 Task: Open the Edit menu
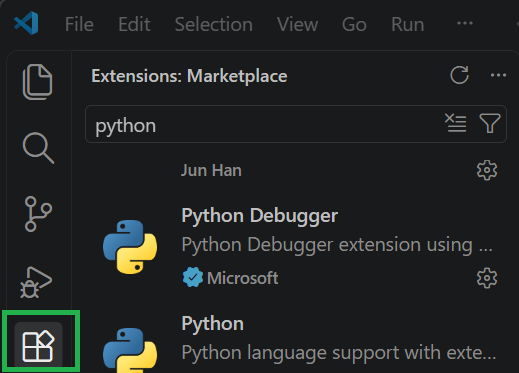coord(134,24)
